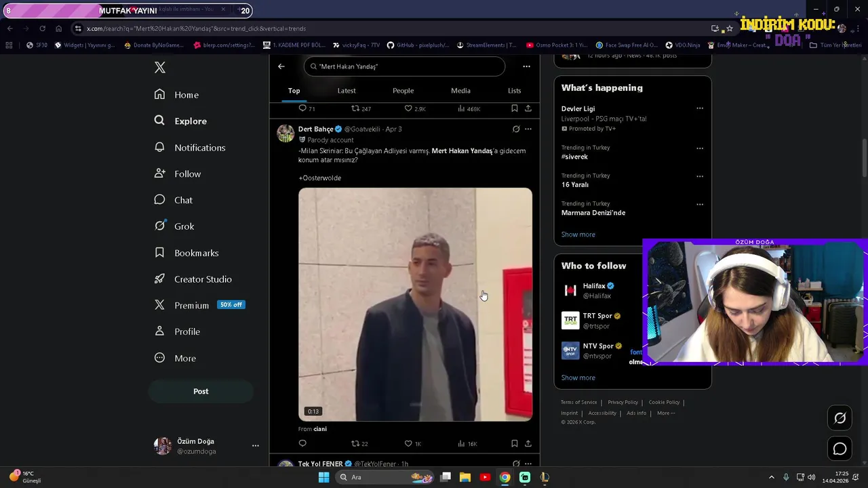The width and height of the screenshot is (868, 488).
Task: Open options for #siverek trend
Action: [700, 148]
